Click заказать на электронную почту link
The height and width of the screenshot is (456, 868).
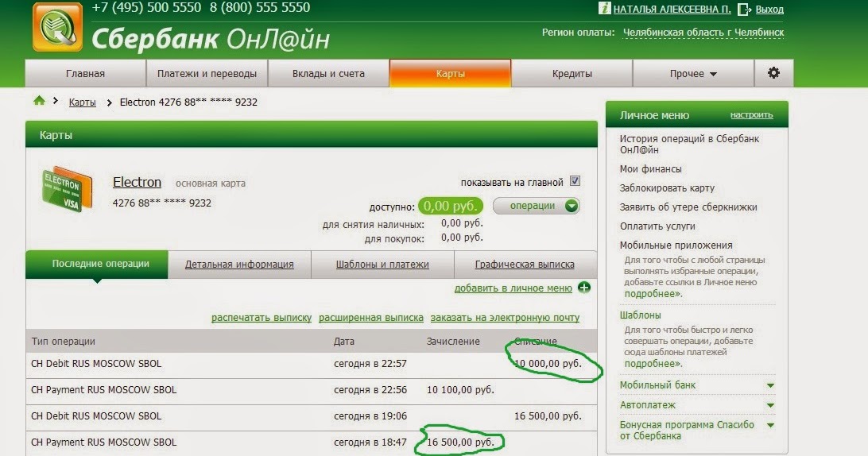click(505, 318)
